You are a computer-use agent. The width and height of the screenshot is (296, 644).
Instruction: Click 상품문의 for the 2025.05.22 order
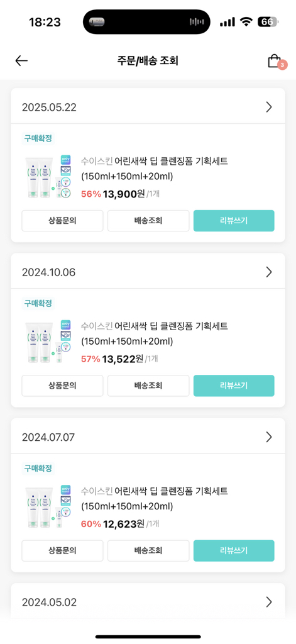point(62,221)
